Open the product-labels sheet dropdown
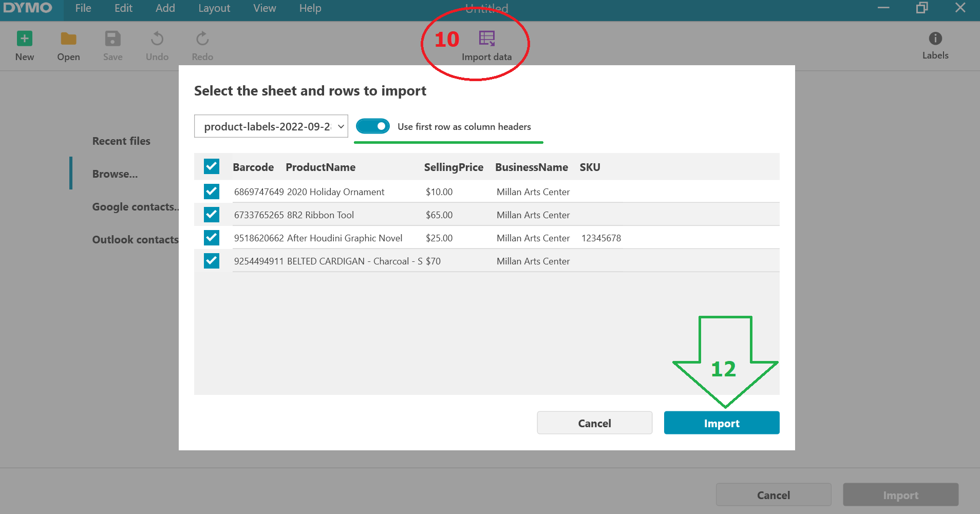This screenshot has width=980, height=514. click(271, 126)
